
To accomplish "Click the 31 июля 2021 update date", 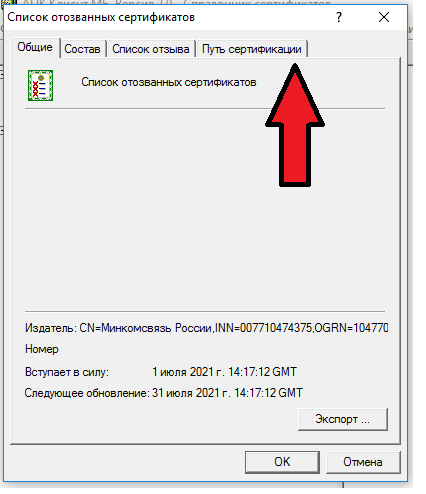I will tap(227, 393).
